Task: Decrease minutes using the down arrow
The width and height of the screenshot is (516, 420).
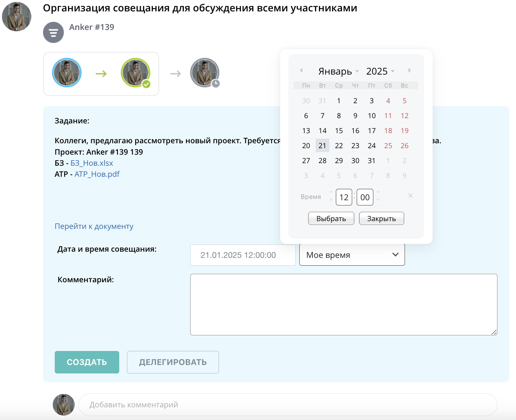Action: (x=378, y=200)
